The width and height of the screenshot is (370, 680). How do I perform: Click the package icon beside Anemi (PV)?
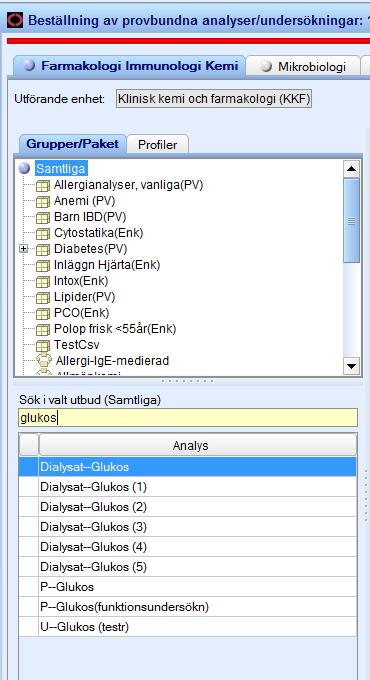click(43, 202)
